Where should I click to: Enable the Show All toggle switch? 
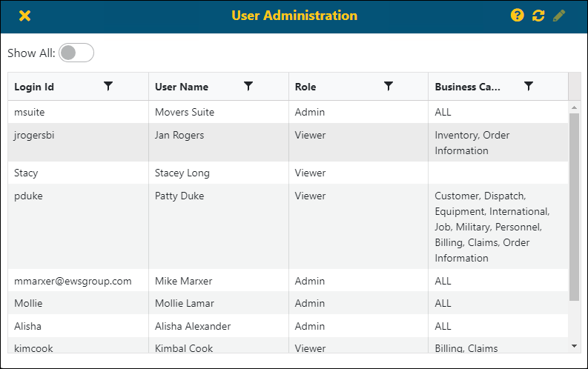tap(76, 53)
